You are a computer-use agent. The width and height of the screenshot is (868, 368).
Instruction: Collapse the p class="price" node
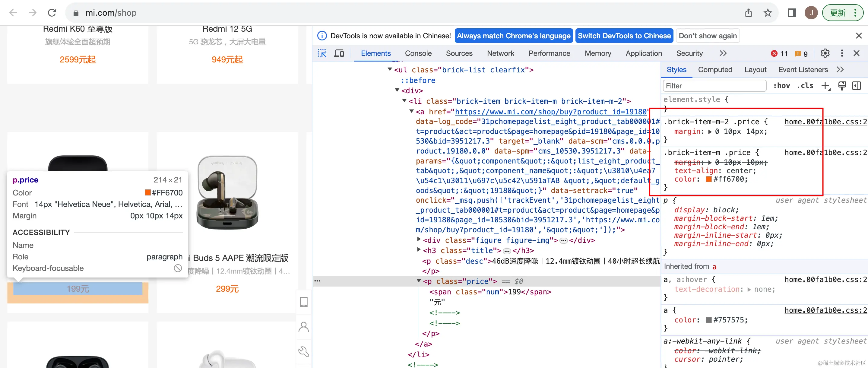[x=419, y=281]
